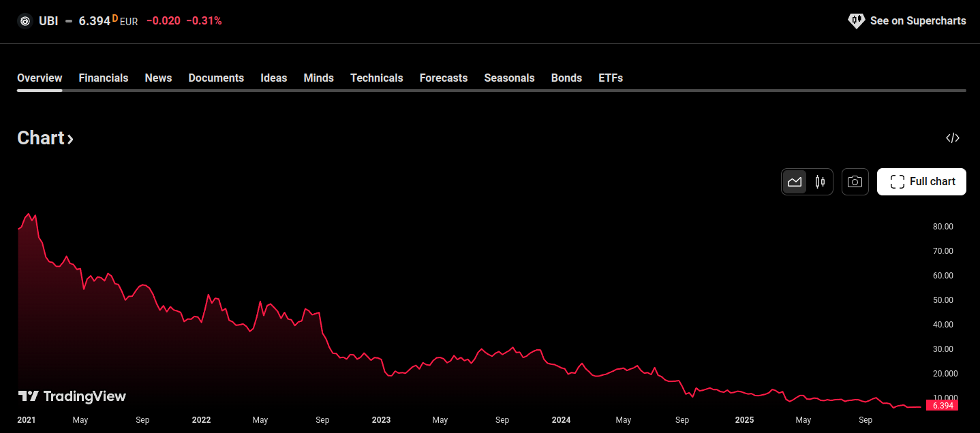This screenshot has width=980, height=433.
Task: Open the Full chart view
Action: (x=921, y=182)
